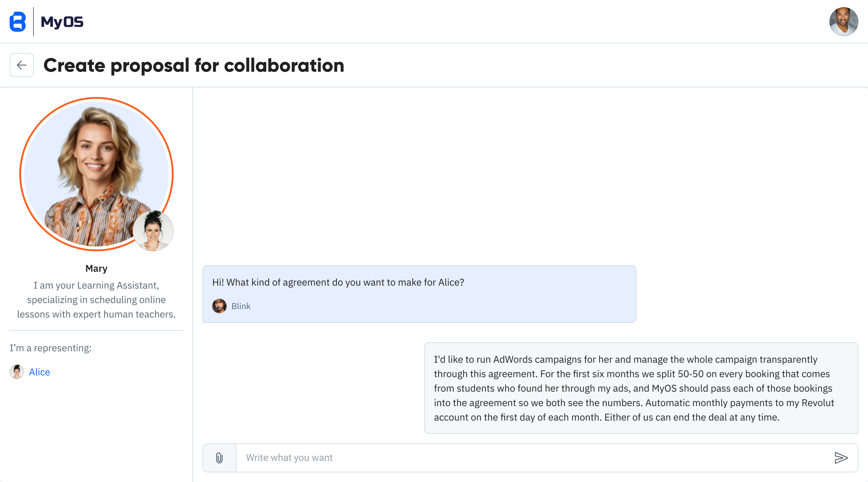
Task: Open the MyOS home wordmark
Action: [62, 22]
